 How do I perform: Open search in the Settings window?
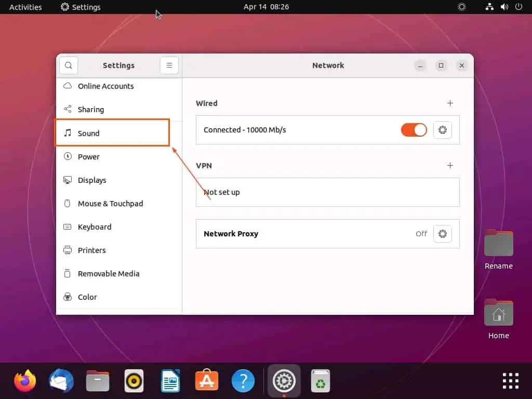coord(69,65)
